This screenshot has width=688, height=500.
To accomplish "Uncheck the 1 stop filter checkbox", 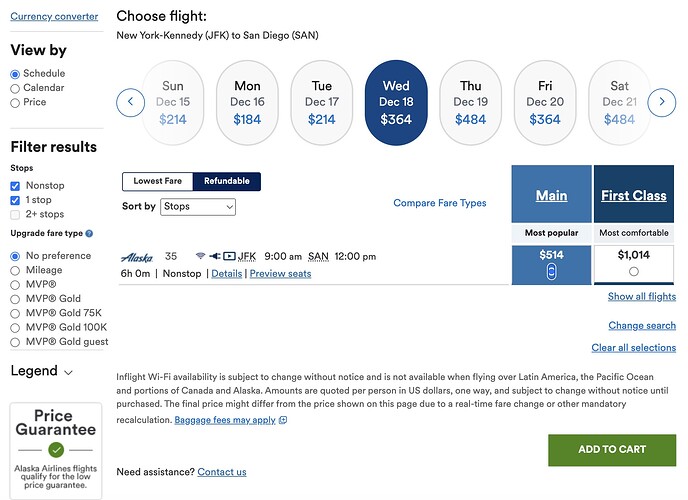I will pos(15,200).
